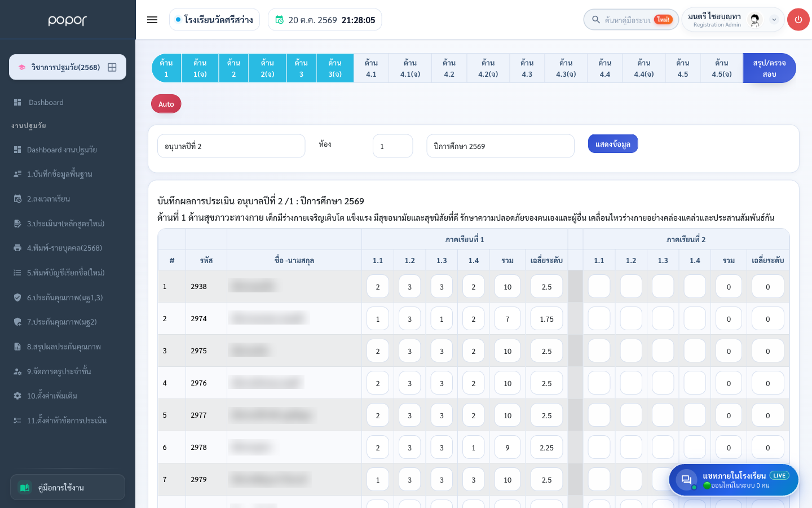Switch to the ด้าน 4.1 tab
The image size is (812, 508).
pyautogui.click(x=371, y=68)
